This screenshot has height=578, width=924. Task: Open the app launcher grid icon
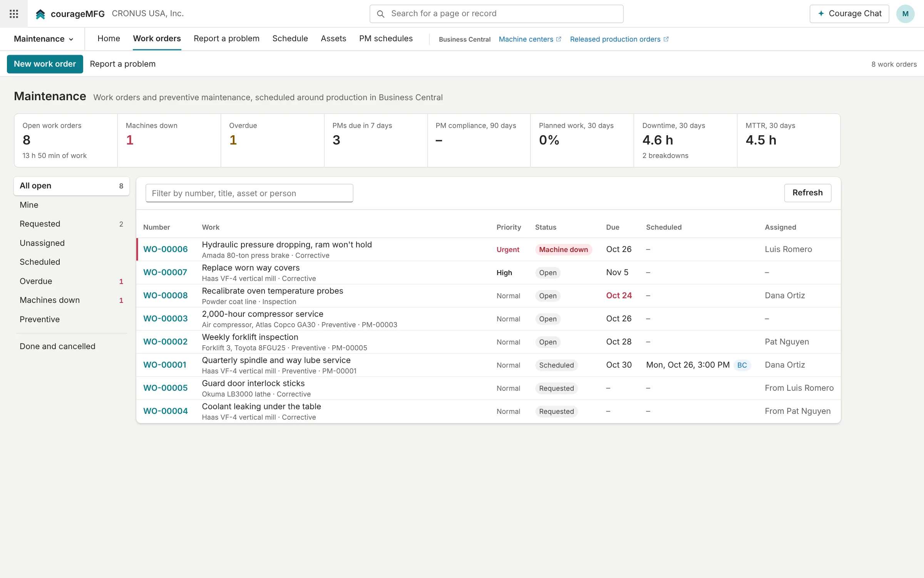point(14,14)
